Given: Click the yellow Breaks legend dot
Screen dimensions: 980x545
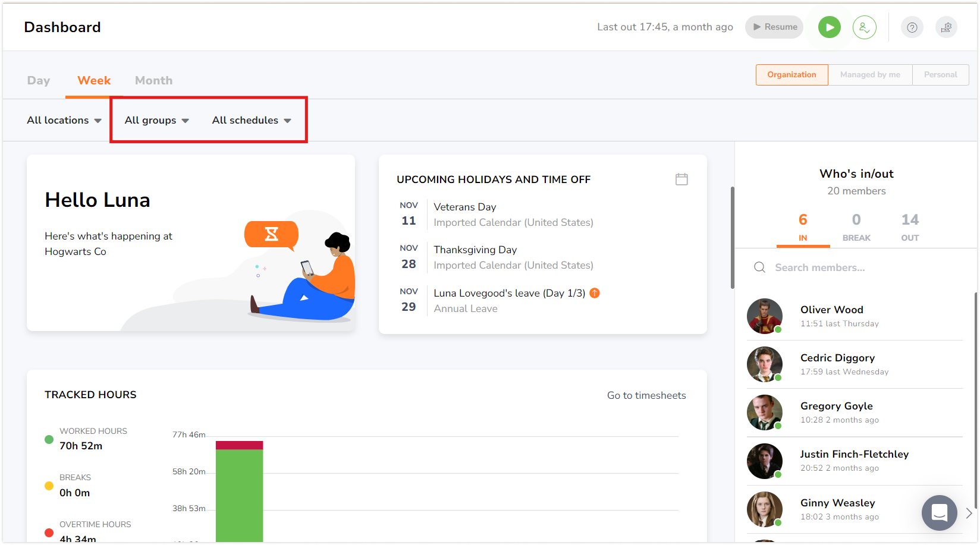Looking at the screenshot, I should tap(49, 486).
